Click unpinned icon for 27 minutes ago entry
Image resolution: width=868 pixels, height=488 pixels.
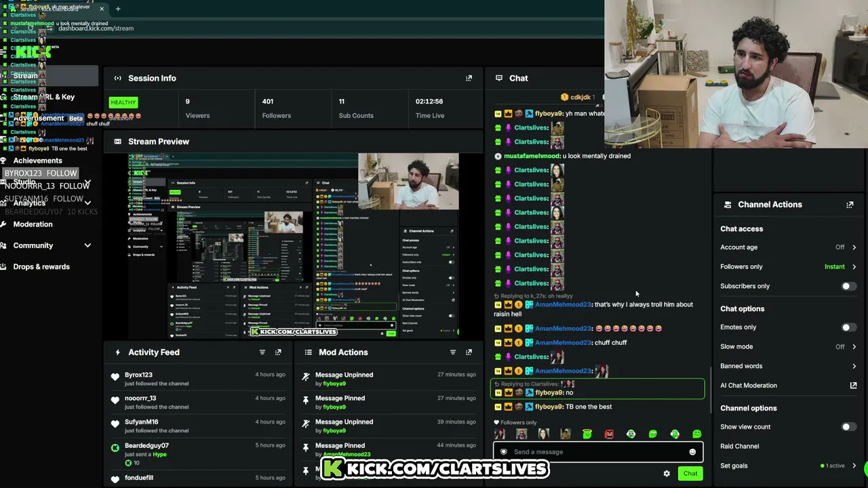click(x=306, y=377)
